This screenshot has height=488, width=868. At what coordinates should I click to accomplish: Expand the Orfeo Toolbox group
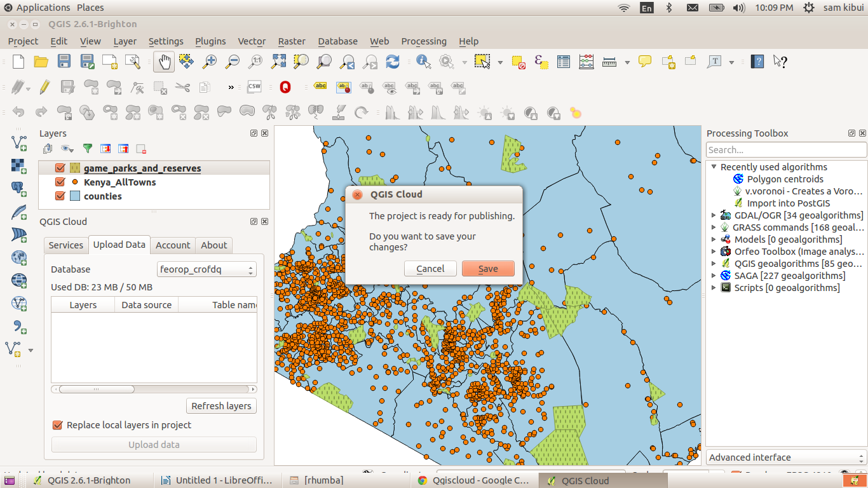click(714, 252)
